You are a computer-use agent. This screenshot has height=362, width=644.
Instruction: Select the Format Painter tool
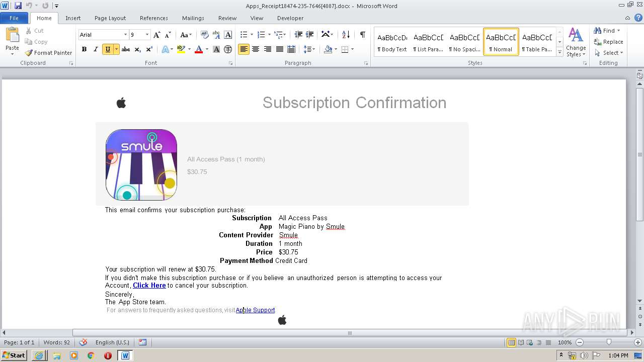pos(48,53)
